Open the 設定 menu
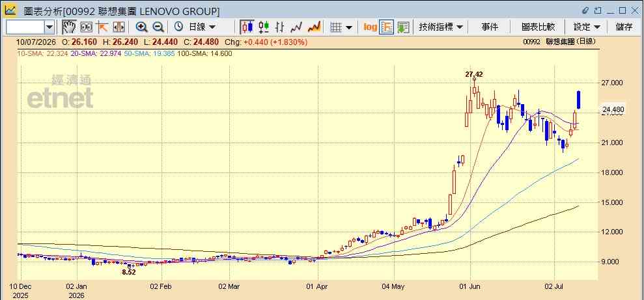Image resolution: width=644 pixels, height=300 pixels. pyautogui.click(x=587, y=27)
